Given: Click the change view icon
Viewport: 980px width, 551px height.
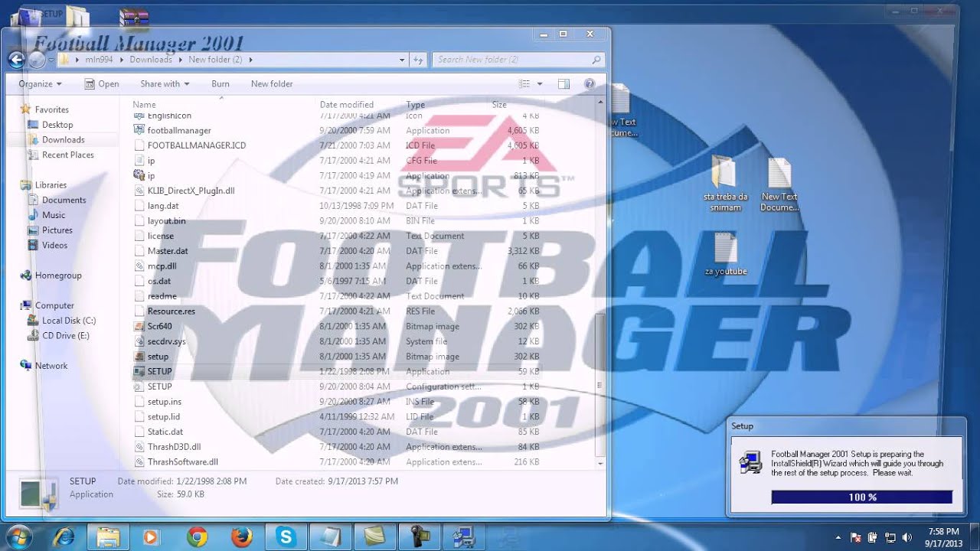Looking at the screenshot, I should [x=525, y=83].
